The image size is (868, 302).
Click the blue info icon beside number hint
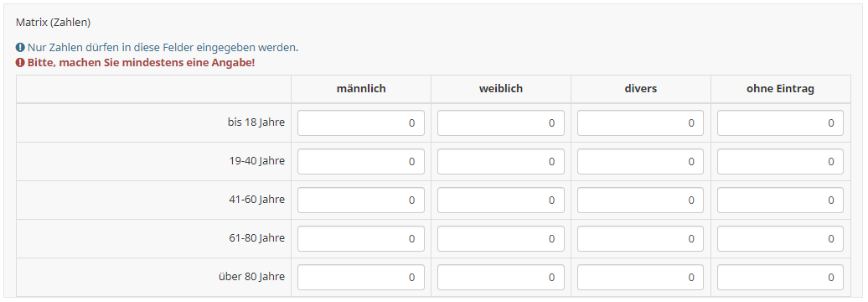[x=20, y=48]
